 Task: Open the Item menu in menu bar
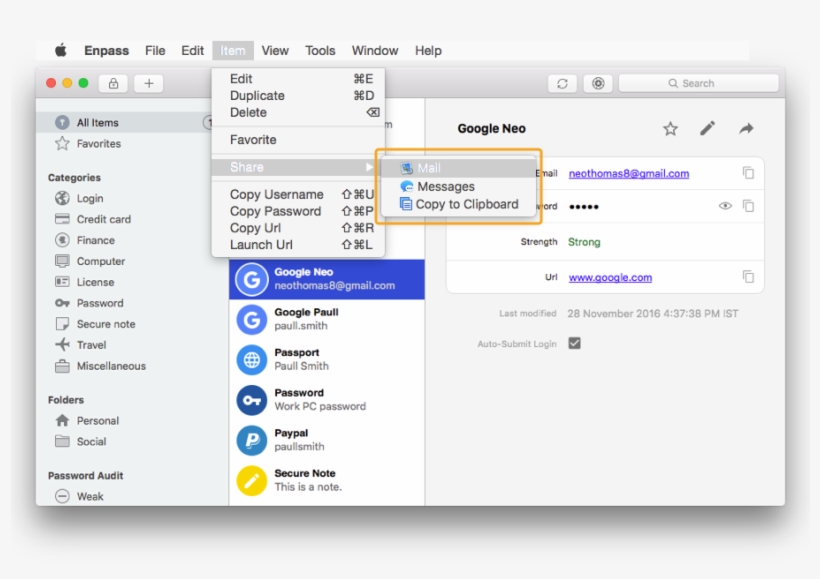pos(232,50)
